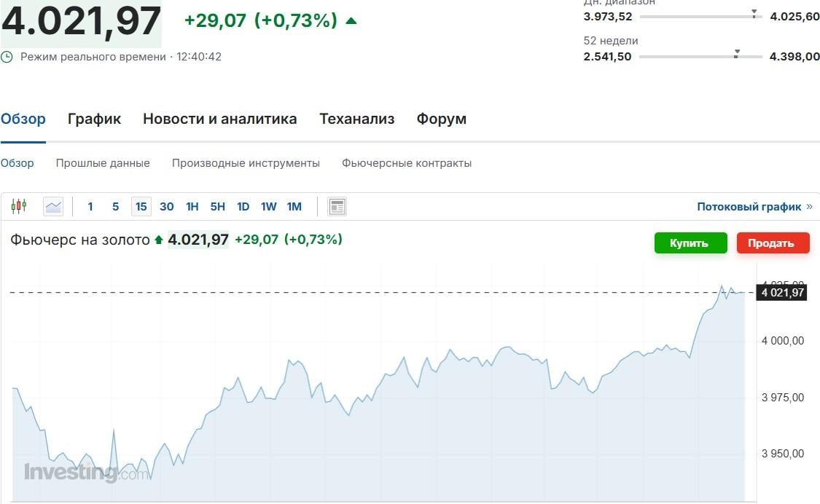
Task: Click the green Купить button
Action: [x=690, y=243]
